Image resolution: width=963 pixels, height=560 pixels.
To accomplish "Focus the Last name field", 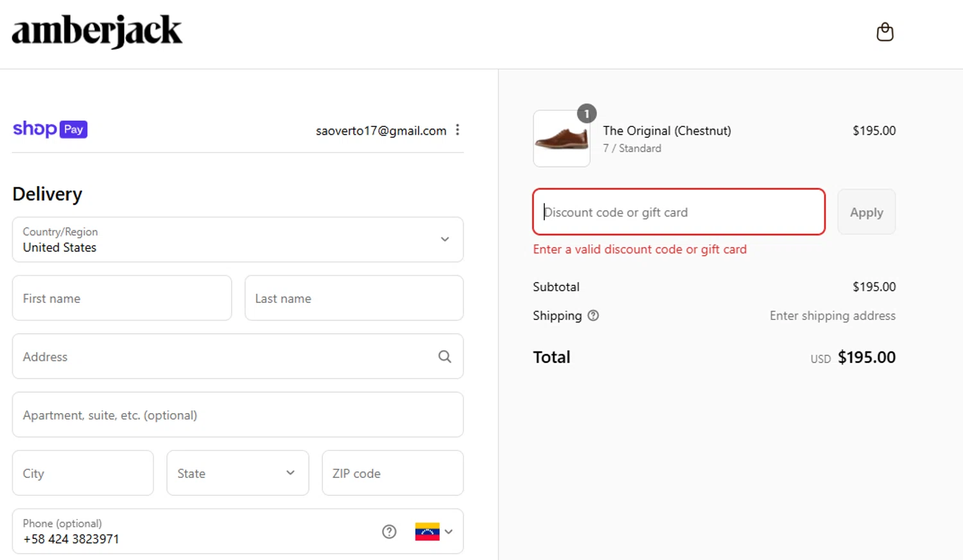I will (x=354, y=298).
